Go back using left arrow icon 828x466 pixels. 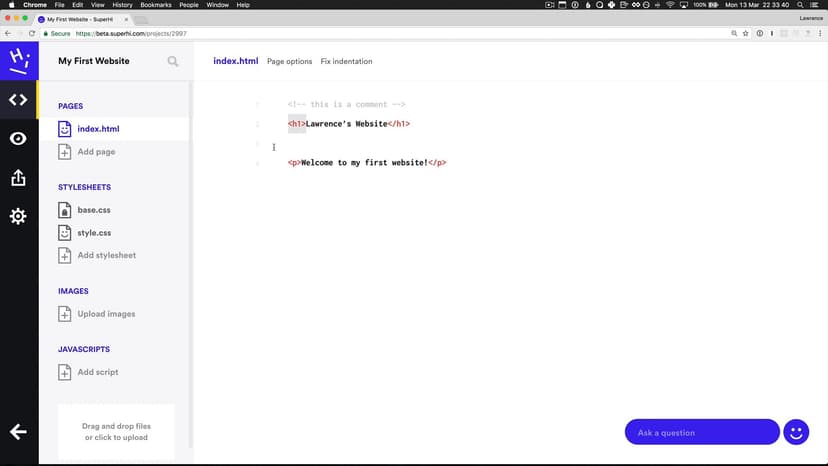coord(18,432)
